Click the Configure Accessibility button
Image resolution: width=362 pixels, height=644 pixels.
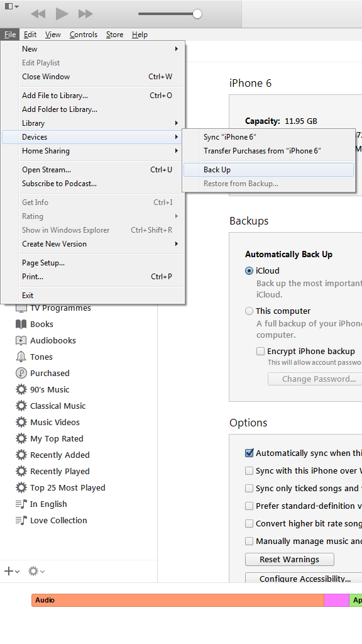(304, 578)
